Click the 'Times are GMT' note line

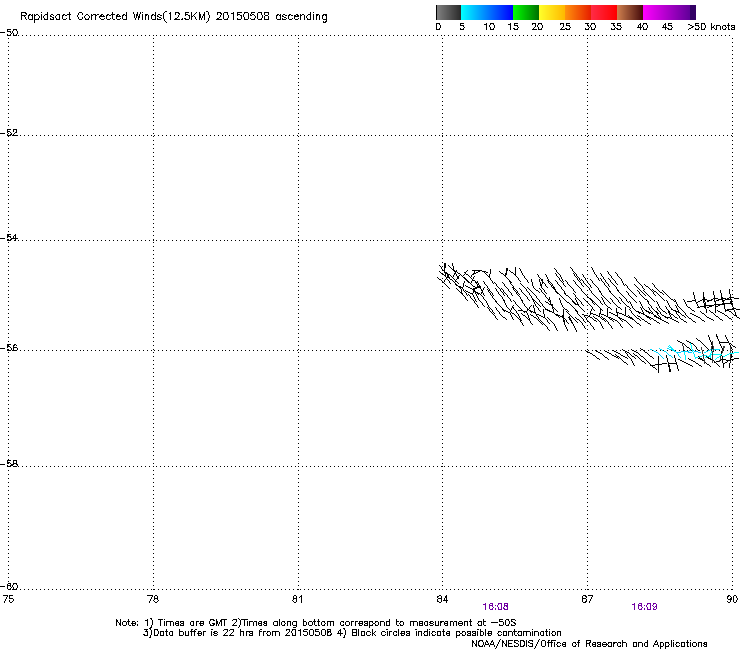click(x=316, y=623)
